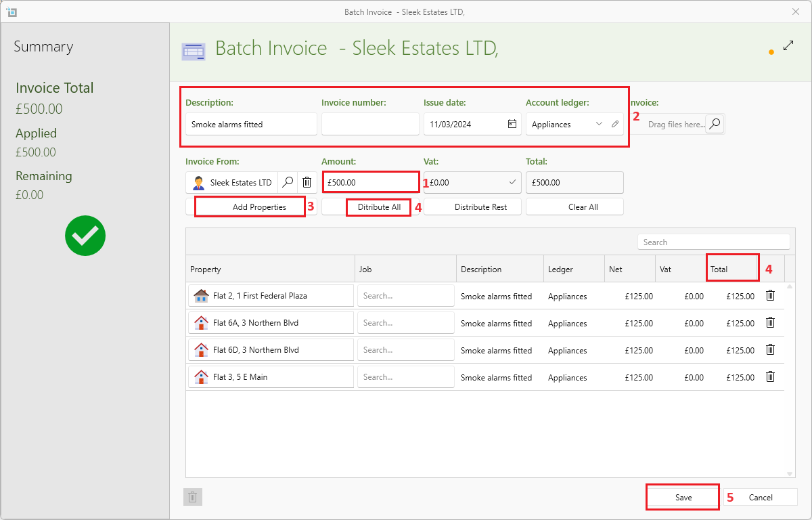
Task: Search supplier via Invoice From magnifier icon
Action: point(288,182)
